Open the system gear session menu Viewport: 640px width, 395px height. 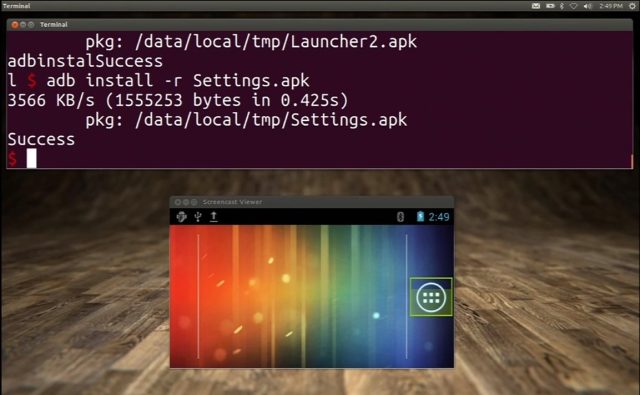(632, 6)
